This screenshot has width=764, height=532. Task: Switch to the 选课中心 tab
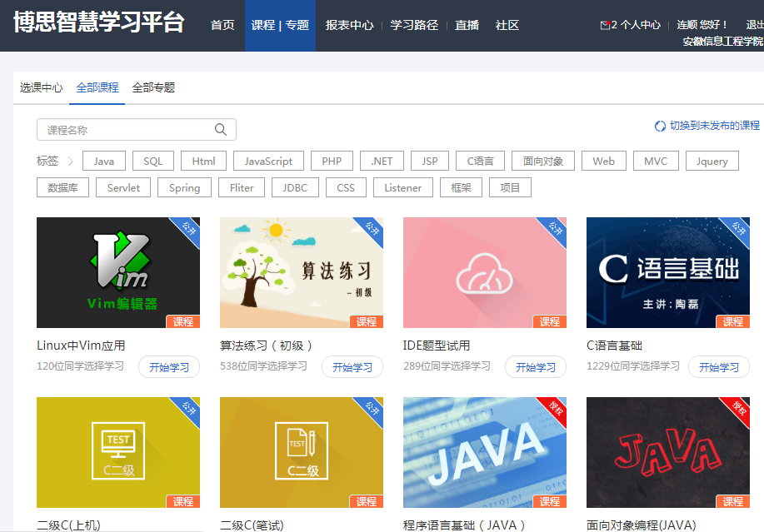(x=41, y=86)
